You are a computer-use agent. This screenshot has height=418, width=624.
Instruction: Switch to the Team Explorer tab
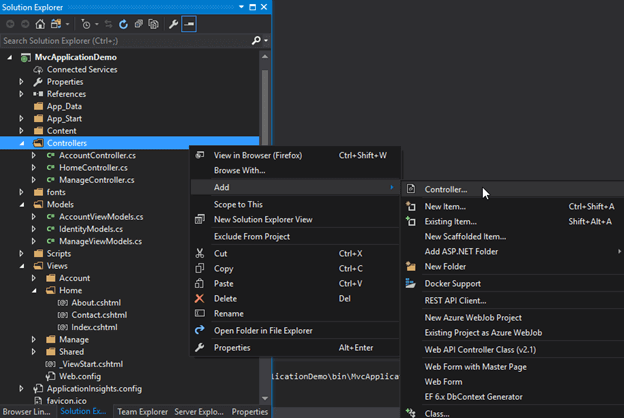click(141, 411)
